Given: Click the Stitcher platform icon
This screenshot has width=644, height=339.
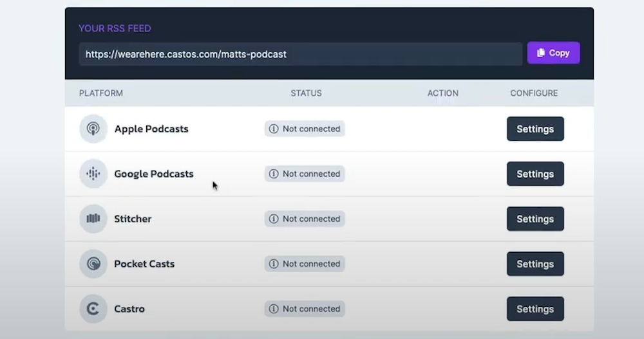Looking at the screenshot, I should pos(93,219).
